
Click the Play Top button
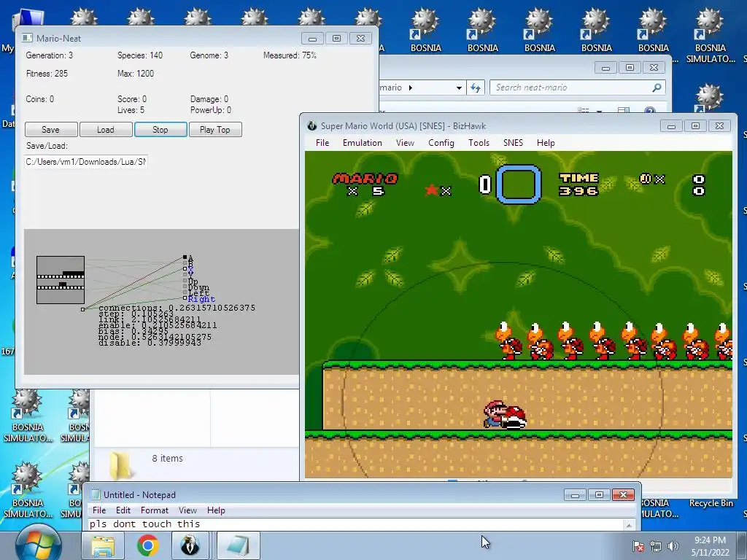point(215,130)
